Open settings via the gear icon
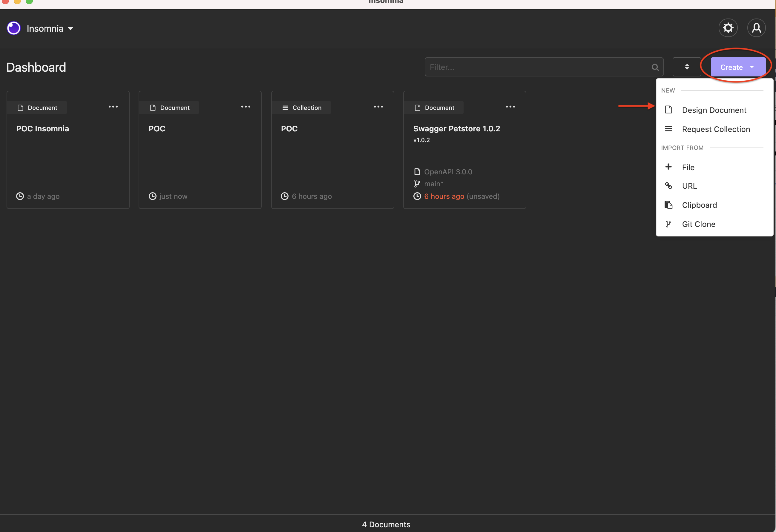Viewport: 776px width, 532px height. 728,28
